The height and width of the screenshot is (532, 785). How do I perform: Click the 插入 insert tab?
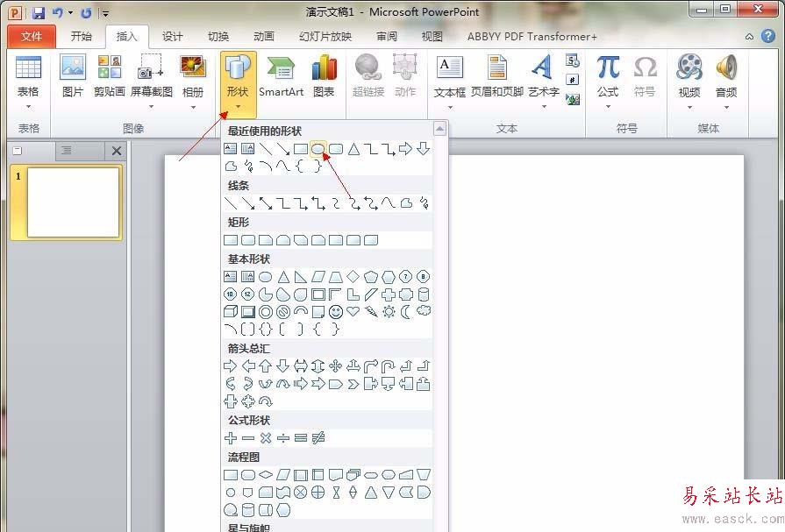pyautogui.click(x=126, y=37)
